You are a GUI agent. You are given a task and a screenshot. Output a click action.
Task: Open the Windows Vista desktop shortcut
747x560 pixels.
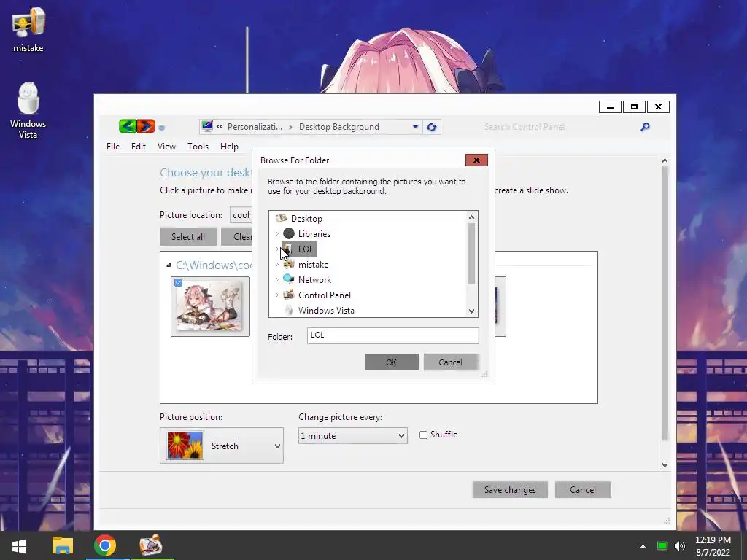[x=28, y=111]
